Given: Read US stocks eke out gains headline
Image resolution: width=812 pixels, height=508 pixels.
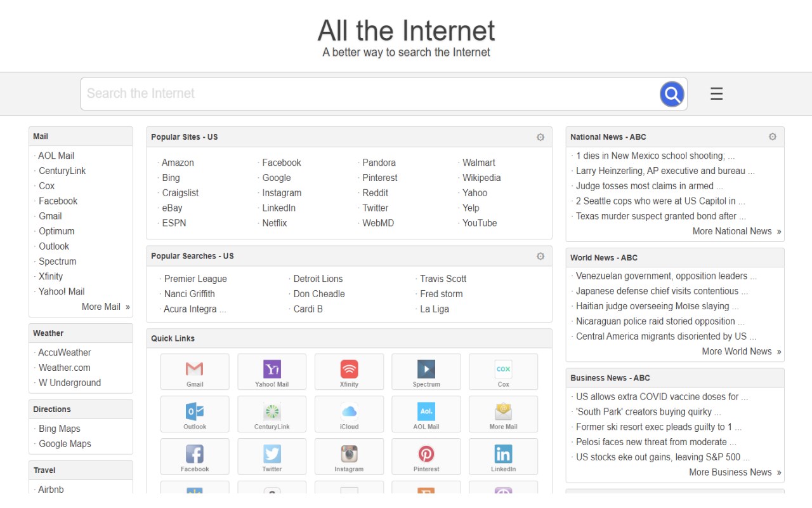Looking at the screenshot, I should pyautogui.click(x=663, y=457).
